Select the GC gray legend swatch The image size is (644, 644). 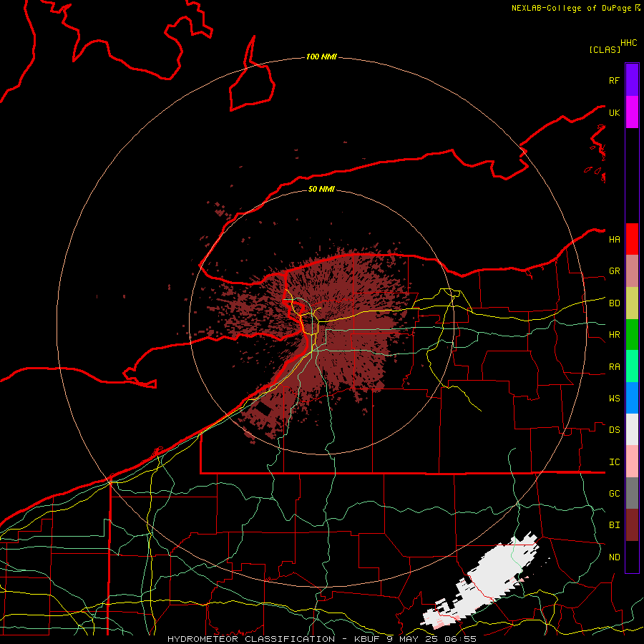tap(632, 493)
